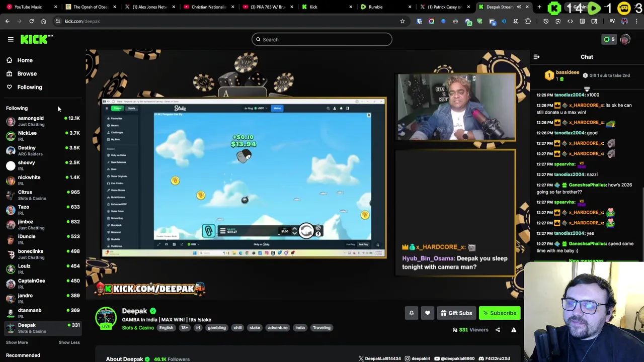Open Louiz channel in Following list
Screen dimensions: 644x362
43,269
